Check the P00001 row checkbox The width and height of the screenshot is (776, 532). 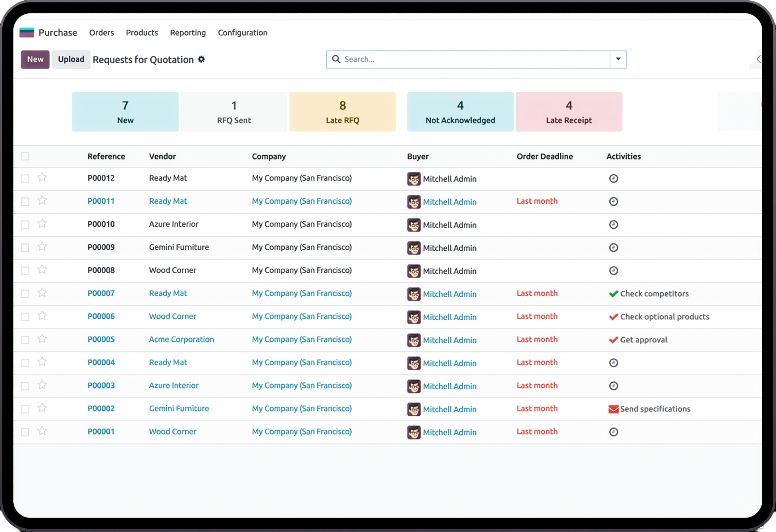25,432
